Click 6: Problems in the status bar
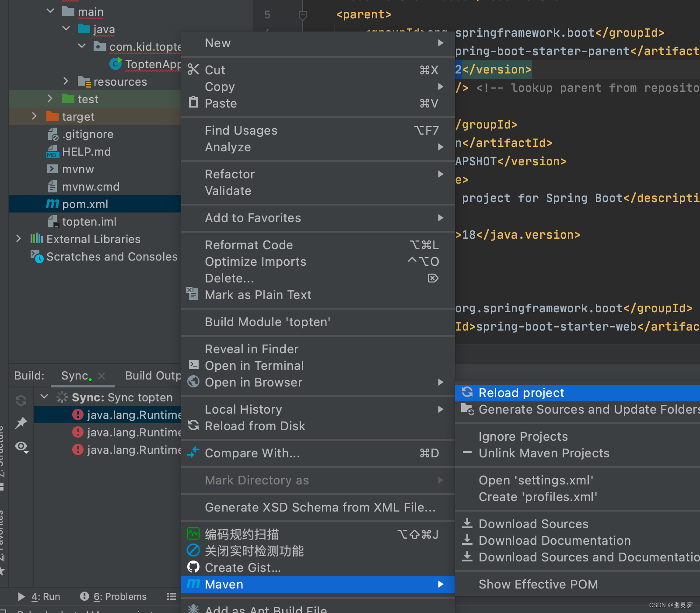The width and height of the screenshot is (700, 613). [118, 596]
